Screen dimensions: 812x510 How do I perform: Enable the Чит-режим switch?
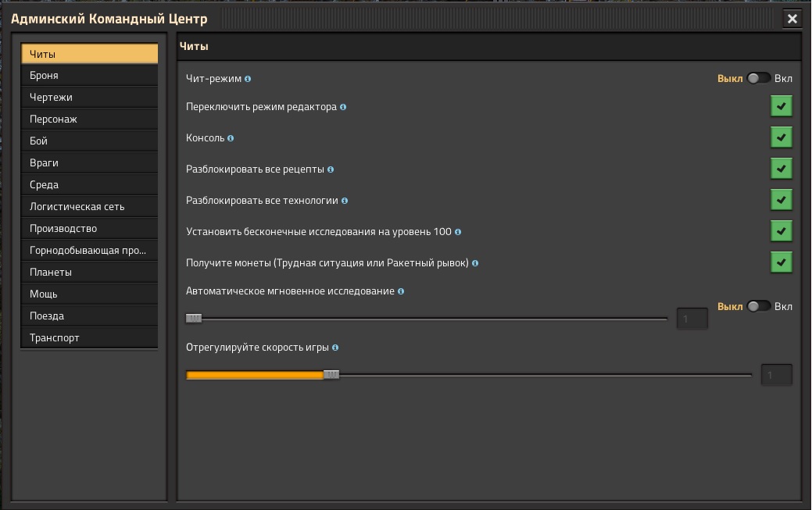pos(758,78)
